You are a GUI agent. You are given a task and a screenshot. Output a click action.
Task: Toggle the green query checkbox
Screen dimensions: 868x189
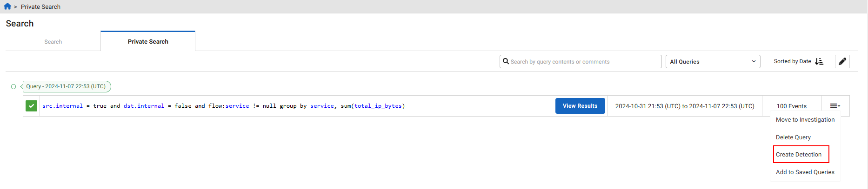coord(31,106)
